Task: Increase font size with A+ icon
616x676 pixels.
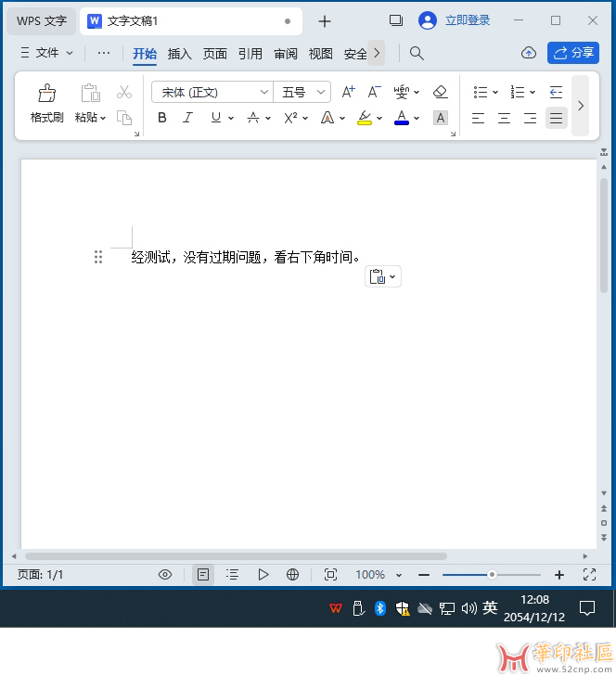Action: pos(349,92)
